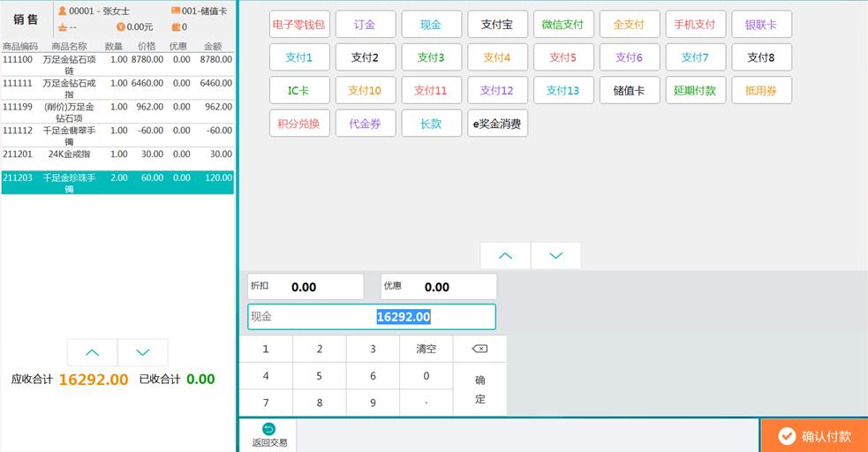Pay with 微信支付
Screen dimensions: 868x452
pyautogui.click(x=563, y=25)
